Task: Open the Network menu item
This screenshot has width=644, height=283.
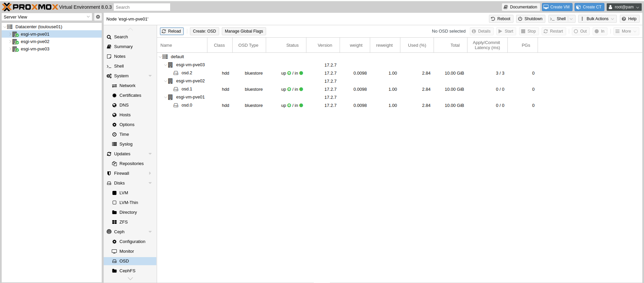Action: pyautogui.click(x=130, y=86)
